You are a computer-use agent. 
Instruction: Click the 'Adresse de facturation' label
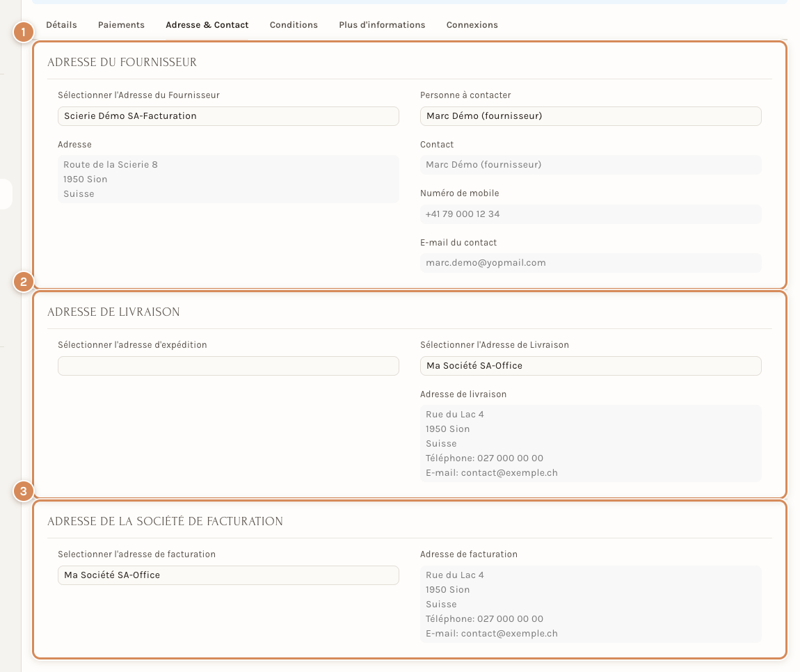[468, 554]
